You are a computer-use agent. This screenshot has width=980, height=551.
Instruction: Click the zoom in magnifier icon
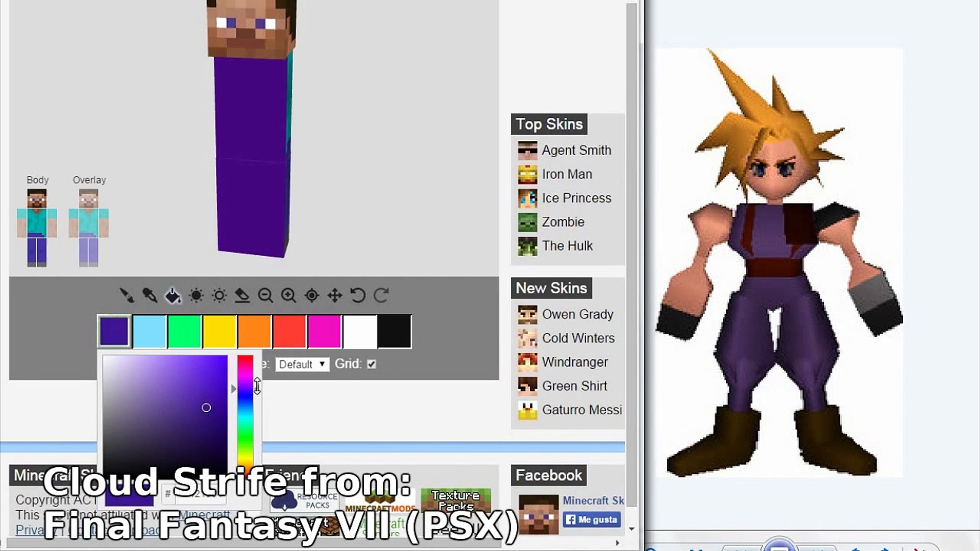tap(288, 295)
